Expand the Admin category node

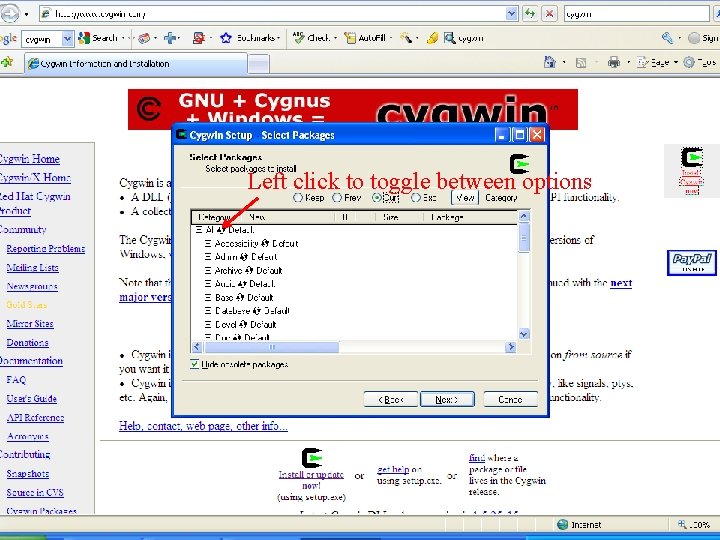tap(208, 257)
